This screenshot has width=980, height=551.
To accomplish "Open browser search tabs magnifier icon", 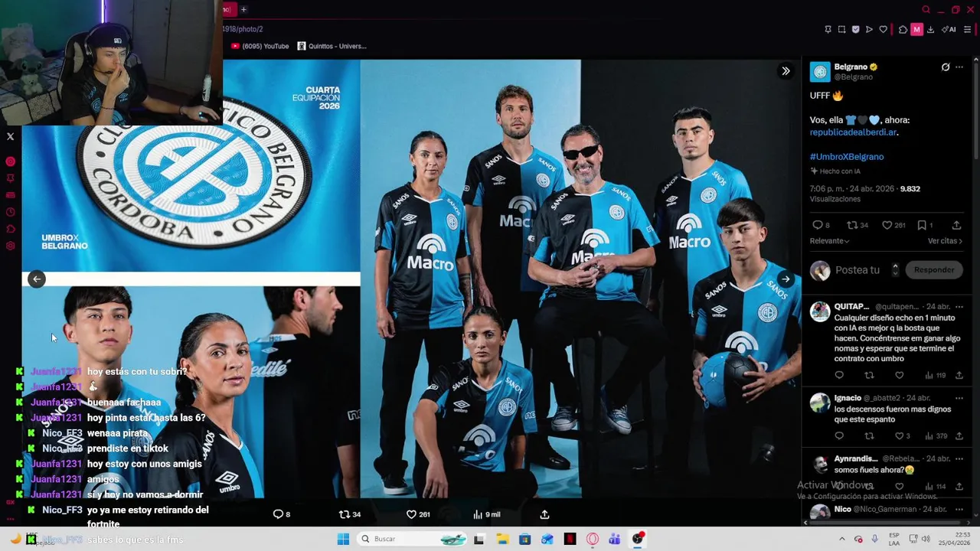I will [926, 10].
